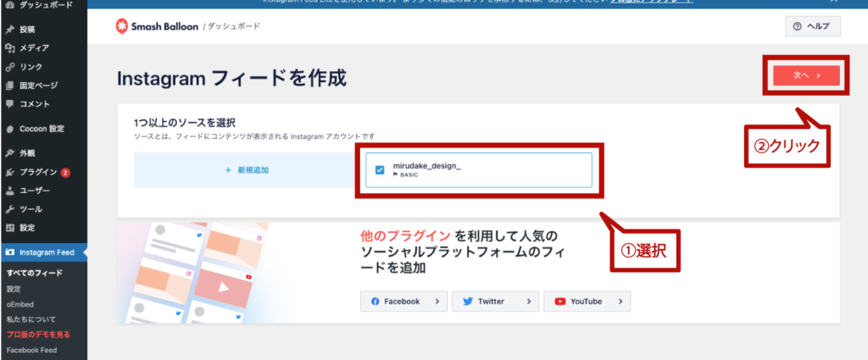Click the YouTube logo icon

[x=560, y=302]
